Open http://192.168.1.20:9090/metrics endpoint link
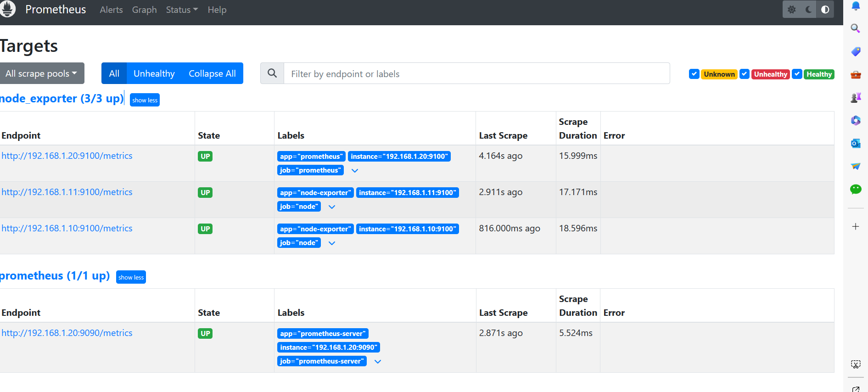The width and height of the screenshot is (868, 392). 67,333
